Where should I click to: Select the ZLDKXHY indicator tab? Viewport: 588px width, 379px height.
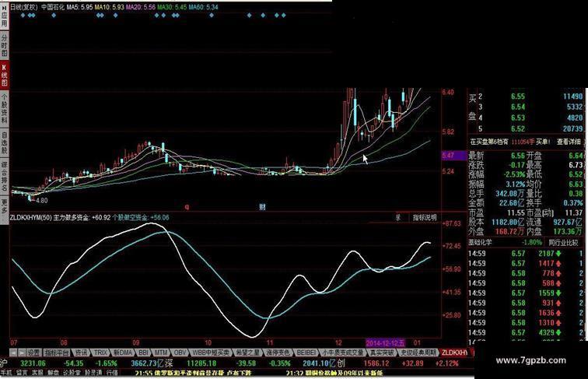click(454, 353)
